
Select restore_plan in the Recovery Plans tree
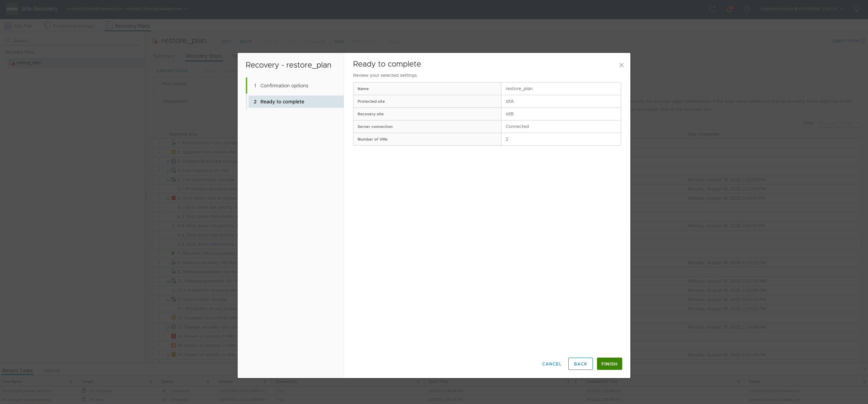point(28,63)
